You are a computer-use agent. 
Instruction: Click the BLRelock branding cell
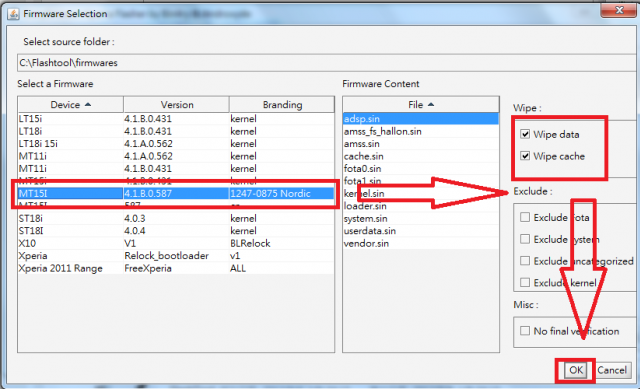pyautogui.click(x=282, y=243)
